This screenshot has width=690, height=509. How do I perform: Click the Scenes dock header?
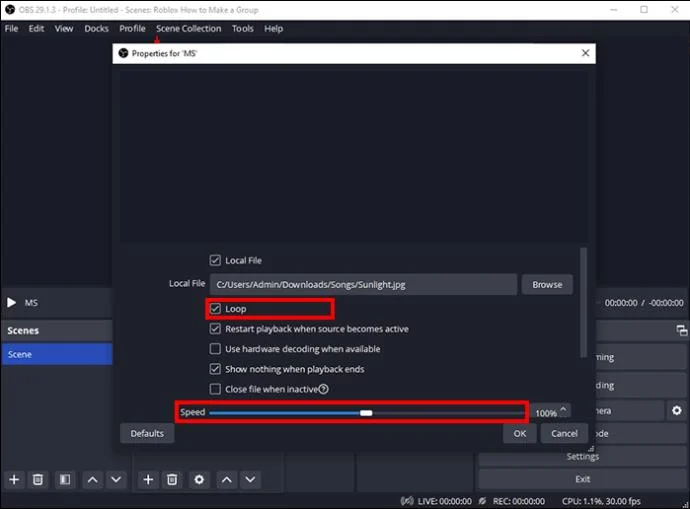click(57, 330)
